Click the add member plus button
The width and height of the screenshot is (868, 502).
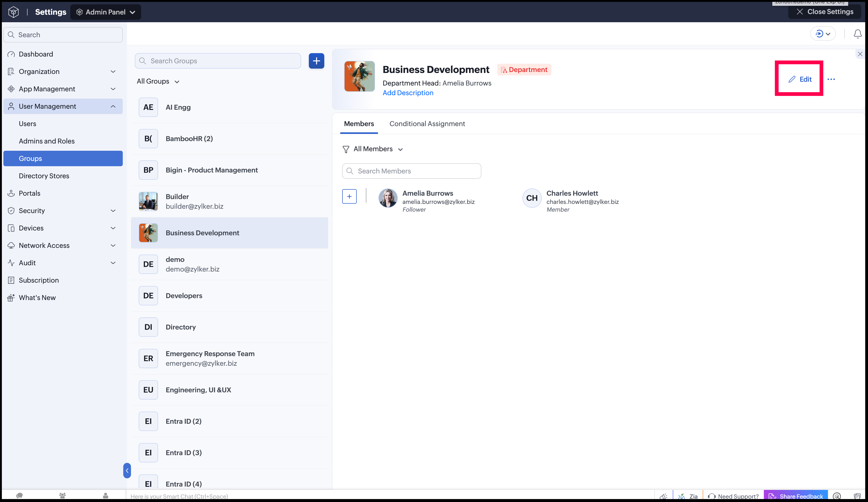click(x=349, y=196)
